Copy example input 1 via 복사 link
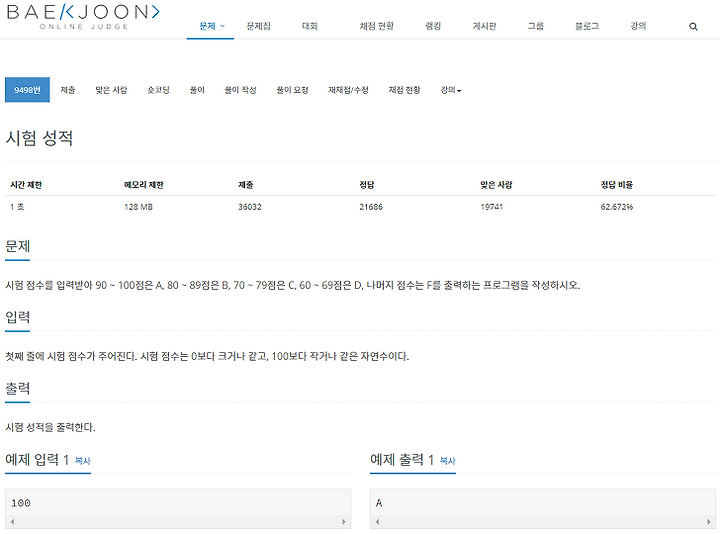The image size is (720, 534). [83, 461]
